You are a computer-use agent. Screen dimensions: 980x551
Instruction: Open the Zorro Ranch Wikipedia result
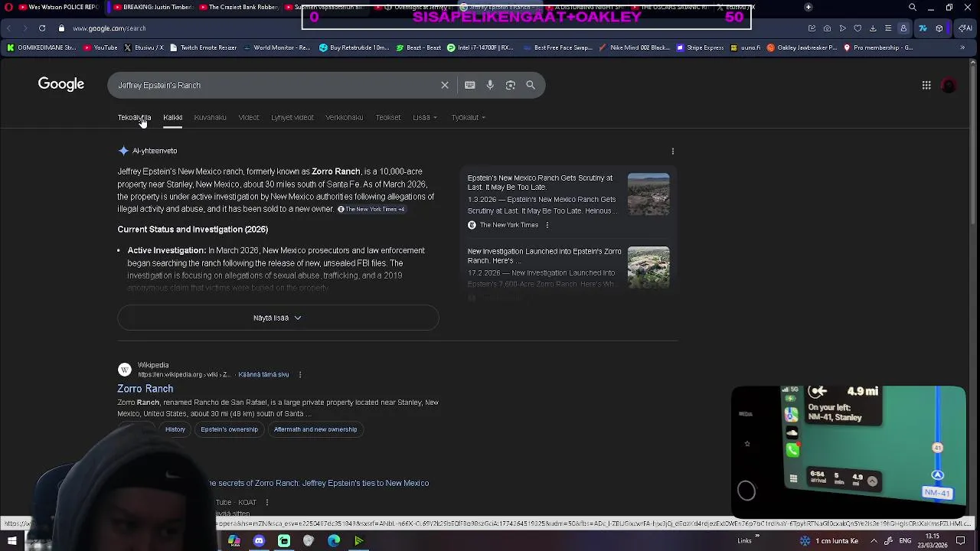(145, 389)
